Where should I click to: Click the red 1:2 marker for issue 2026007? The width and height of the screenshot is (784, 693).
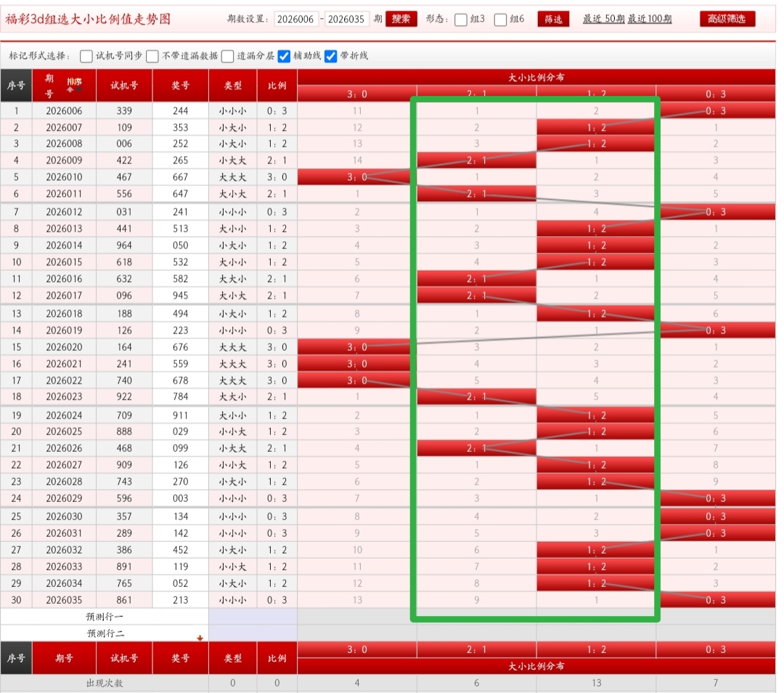coord(596,128)
